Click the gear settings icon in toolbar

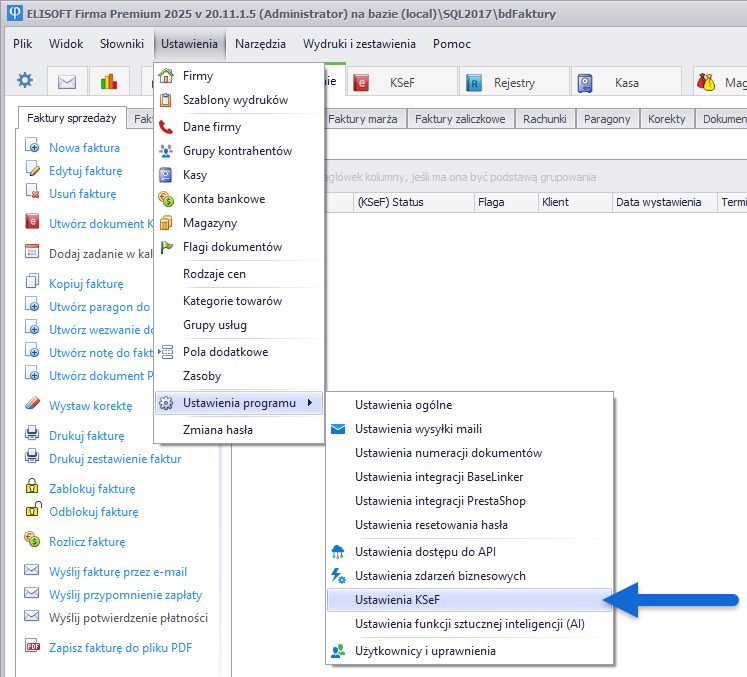click(x=25, y=81)
